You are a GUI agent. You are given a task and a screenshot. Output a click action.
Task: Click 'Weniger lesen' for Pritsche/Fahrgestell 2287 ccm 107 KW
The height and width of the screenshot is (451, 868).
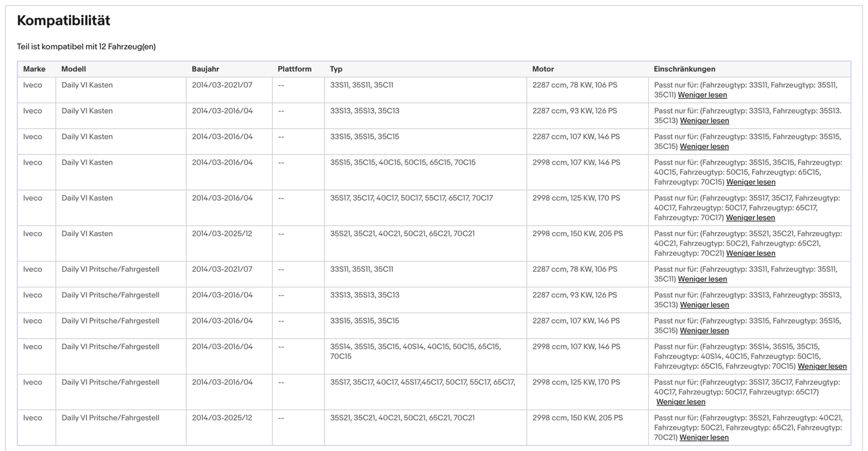pyautogui.click(x=704, y=331)
